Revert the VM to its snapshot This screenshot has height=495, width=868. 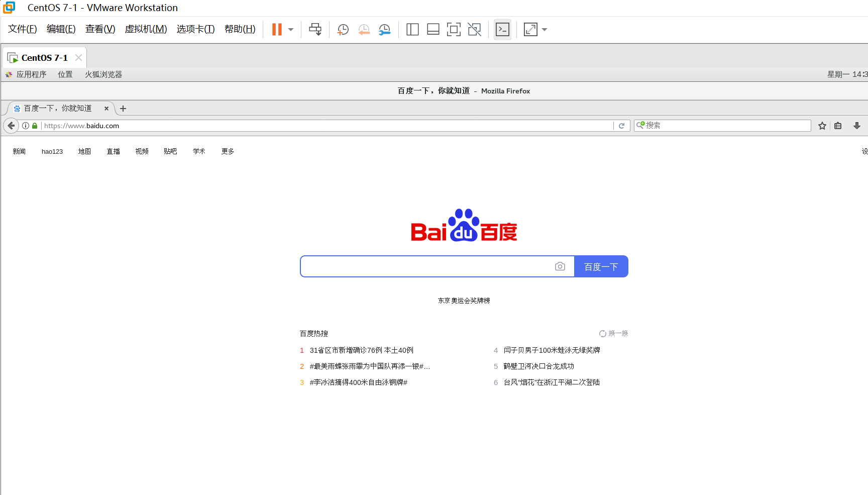click(364, 29)
